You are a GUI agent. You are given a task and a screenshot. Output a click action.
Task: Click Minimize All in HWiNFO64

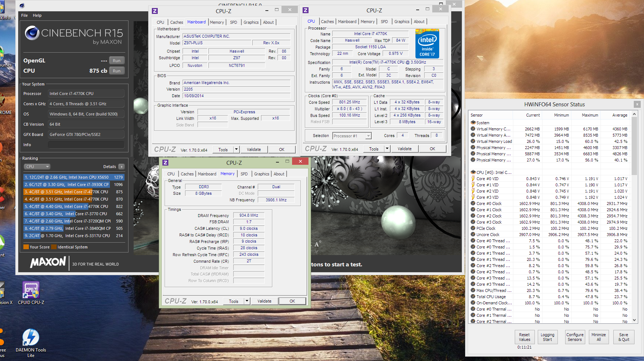coord(599,337)
